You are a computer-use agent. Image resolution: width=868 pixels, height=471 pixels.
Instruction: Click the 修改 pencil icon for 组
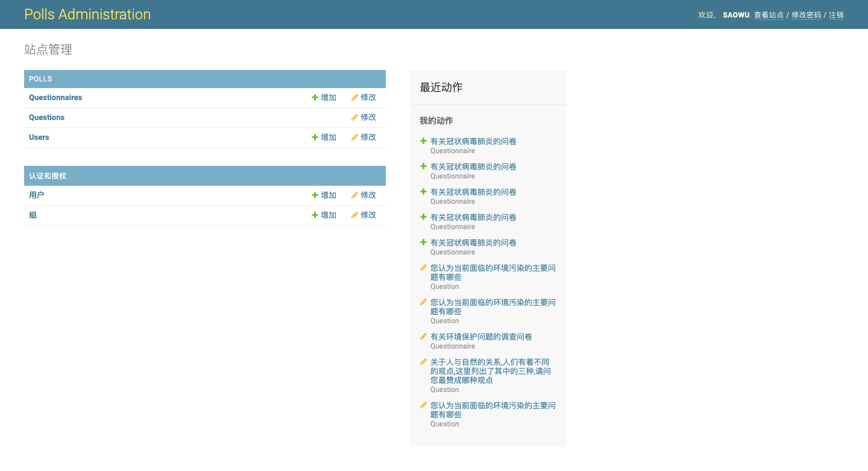(354, 215)
